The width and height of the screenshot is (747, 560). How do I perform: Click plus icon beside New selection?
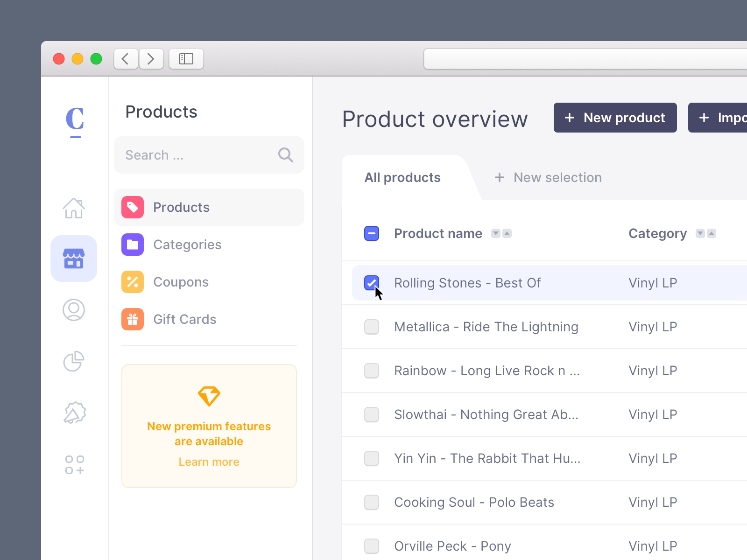(500, 177)
